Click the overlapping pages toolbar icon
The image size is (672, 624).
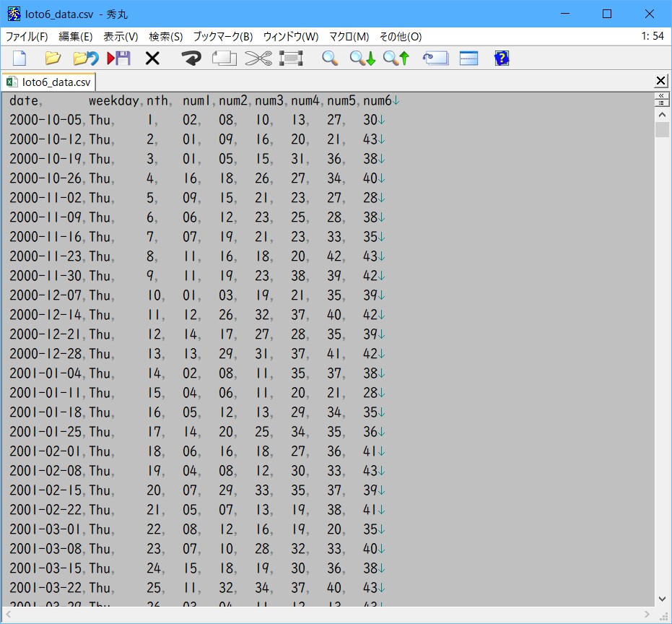[224, 58]
